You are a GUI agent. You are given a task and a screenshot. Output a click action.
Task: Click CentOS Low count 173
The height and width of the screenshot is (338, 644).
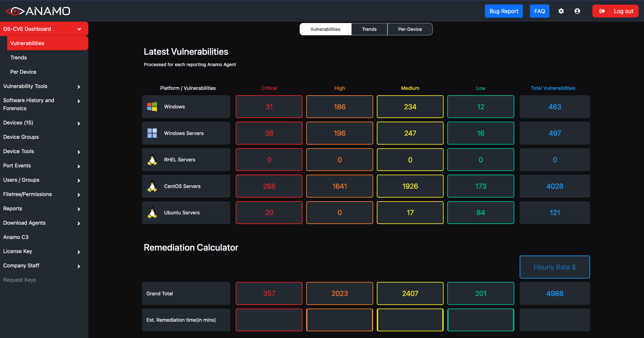(481, 186)
